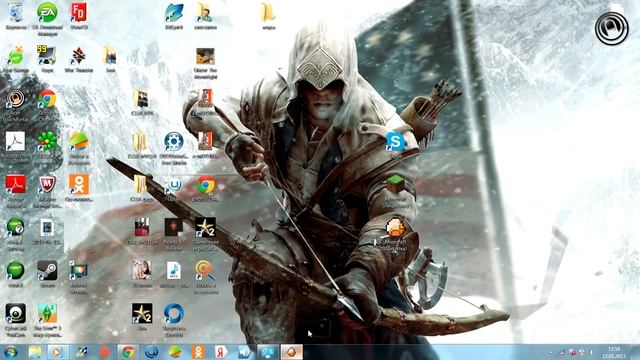Screen dimensions: 640x360
Task: Open The Sims 3 desktop shortcut
Action: coord(47,314)
